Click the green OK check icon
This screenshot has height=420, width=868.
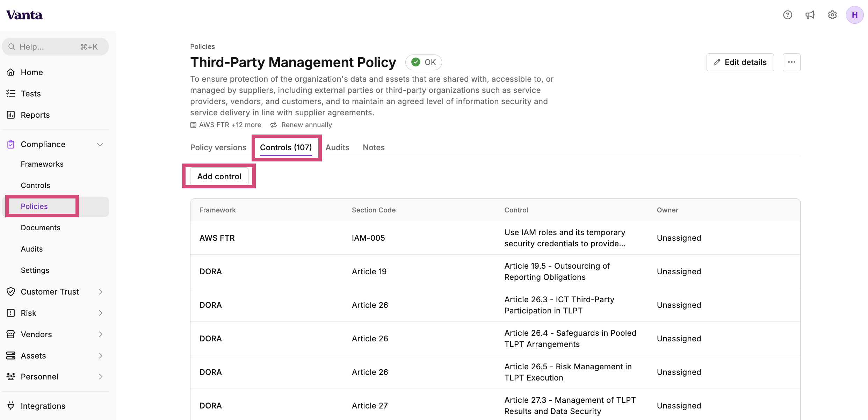[x=416, y=62]
